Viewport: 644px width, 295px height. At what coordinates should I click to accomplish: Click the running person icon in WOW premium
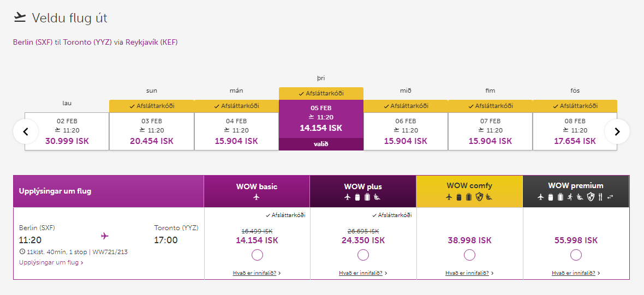click(x=570, y=197)
